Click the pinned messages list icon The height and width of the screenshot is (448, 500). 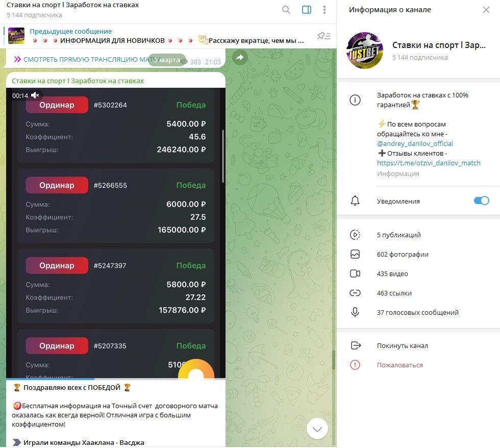click(x=323, y=36)
